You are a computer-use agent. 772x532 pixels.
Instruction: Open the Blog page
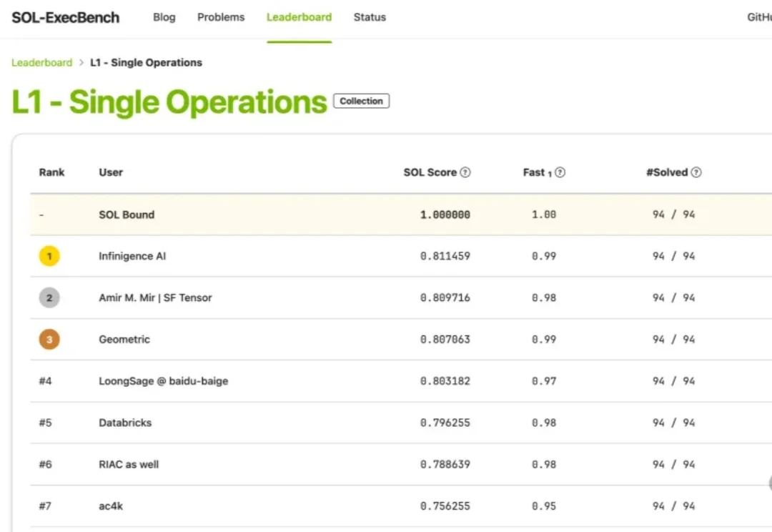coord(164,17)
